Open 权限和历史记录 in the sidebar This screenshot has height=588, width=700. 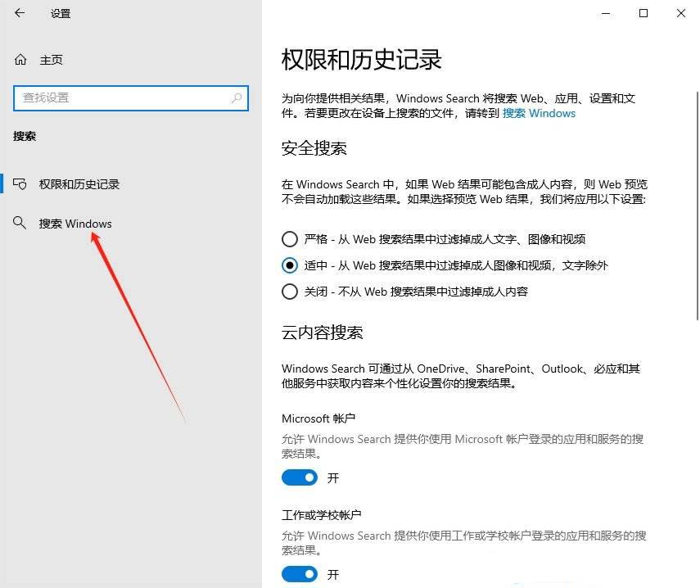(79, 184)
